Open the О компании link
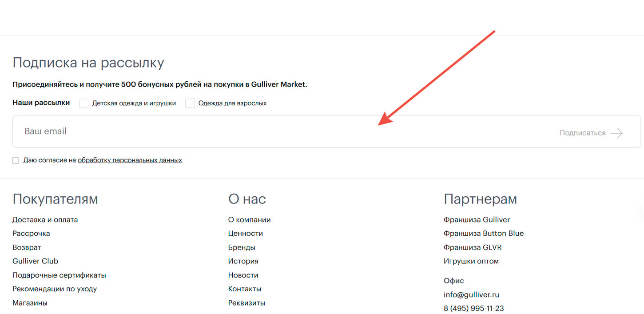 coord(249,220)
